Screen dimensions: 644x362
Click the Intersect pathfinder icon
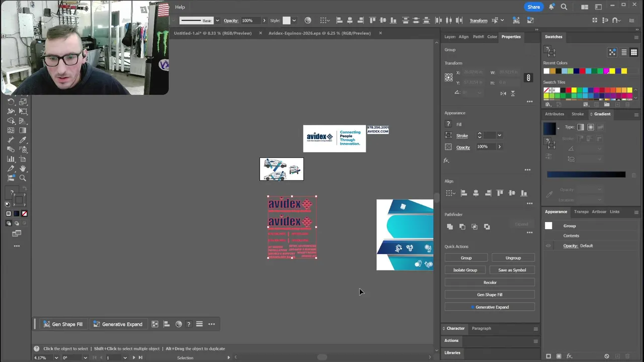pos(474,227)
